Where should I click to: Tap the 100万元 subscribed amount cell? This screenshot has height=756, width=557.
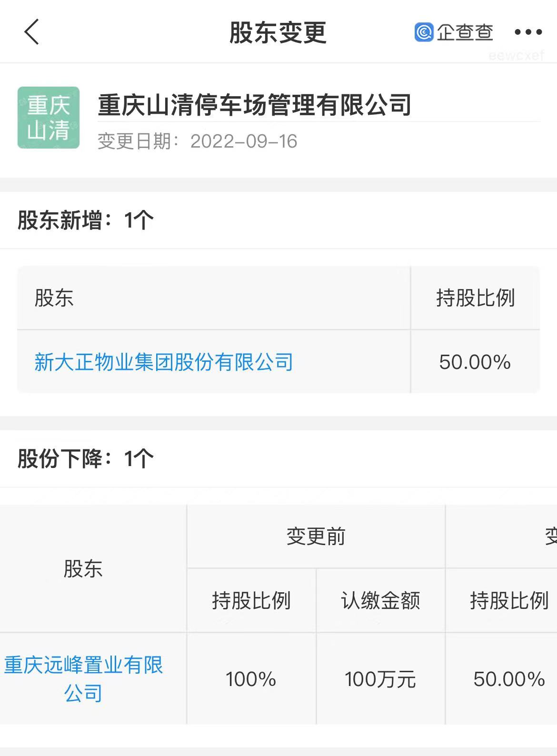[380, 679]
